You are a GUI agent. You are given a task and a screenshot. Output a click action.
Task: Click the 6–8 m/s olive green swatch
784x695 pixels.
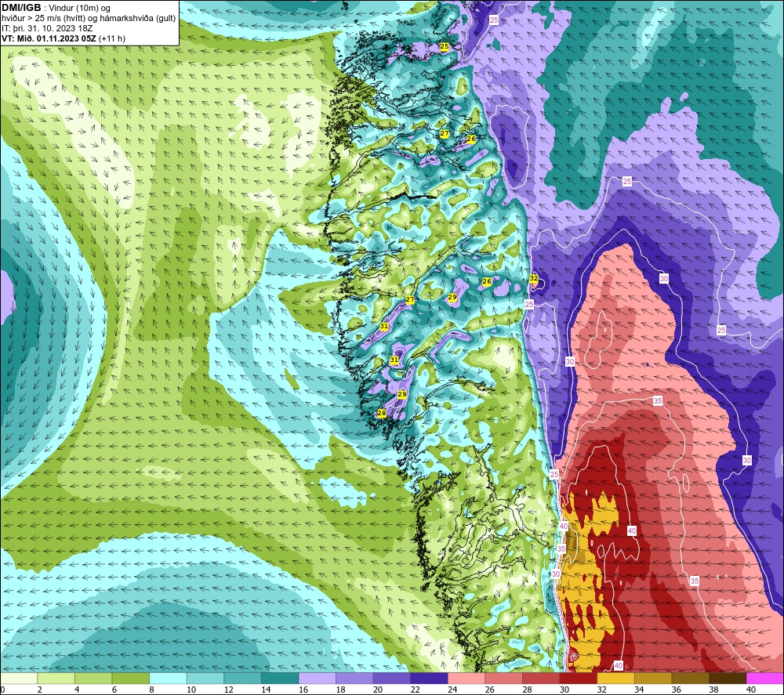130,678
